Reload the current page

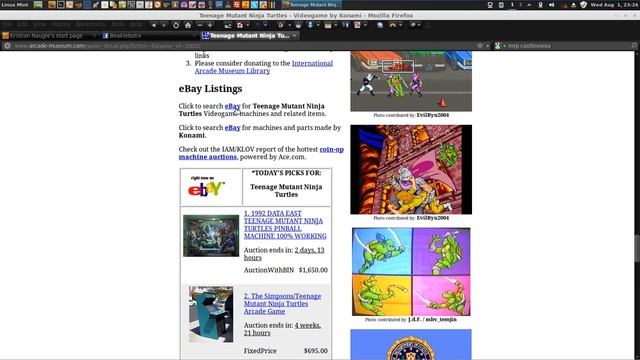coord(176,25)
